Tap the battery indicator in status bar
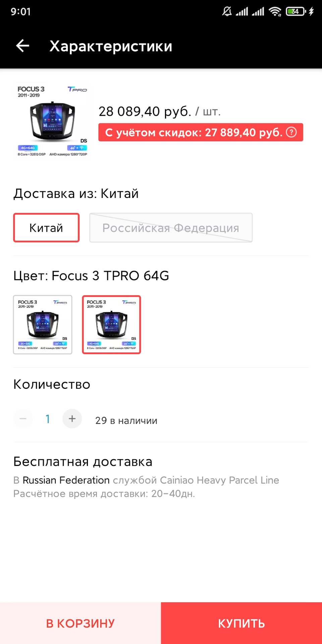 point(296,11)
